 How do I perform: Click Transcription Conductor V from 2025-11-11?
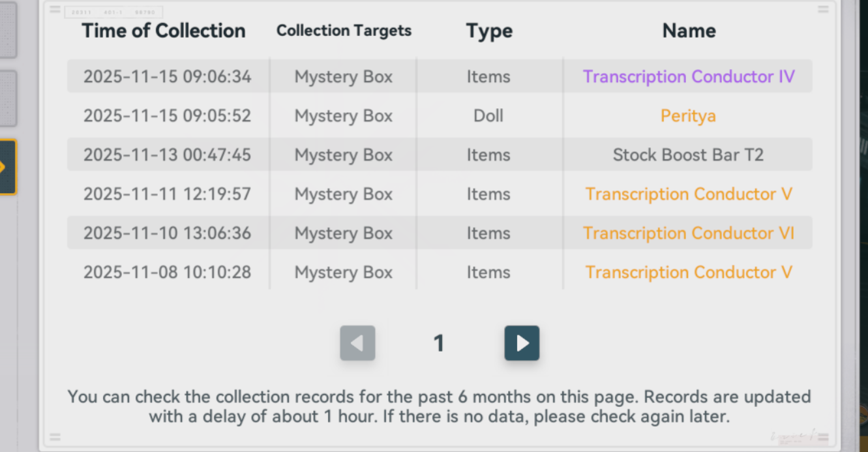tap(689, 194)
